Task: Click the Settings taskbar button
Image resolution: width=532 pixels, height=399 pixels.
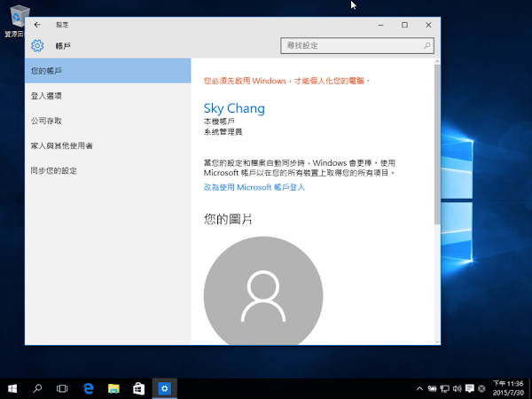Action: (165, 388)
